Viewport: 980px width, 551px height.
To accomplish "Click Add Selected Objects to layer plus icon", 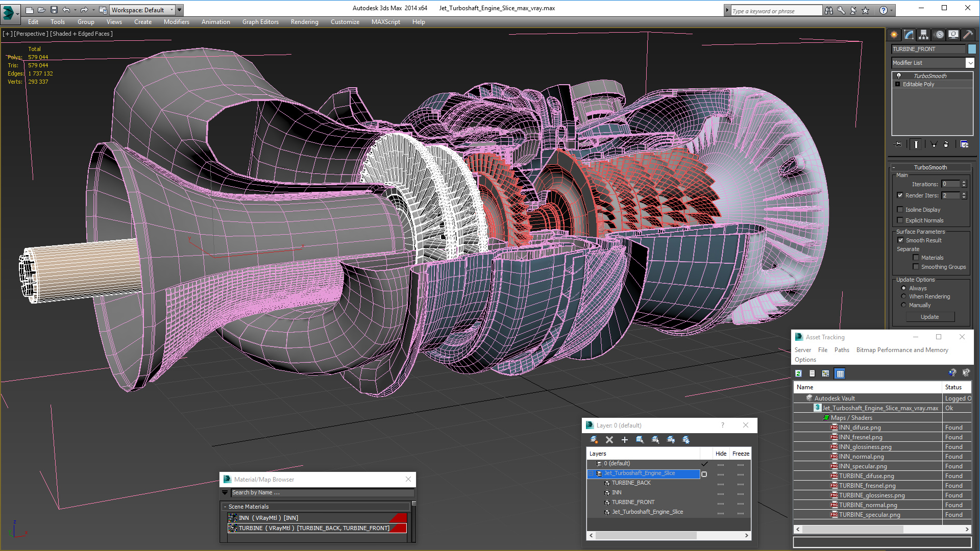I will point(624,440).
